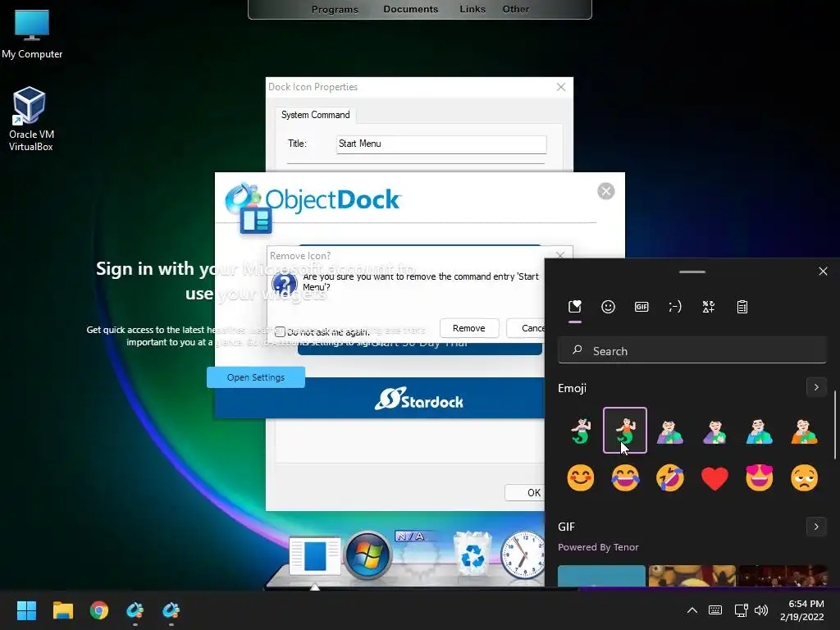Click the N/A weather docklet in the dock
This screenshot has width=840, height=630.
click(419, 555)
